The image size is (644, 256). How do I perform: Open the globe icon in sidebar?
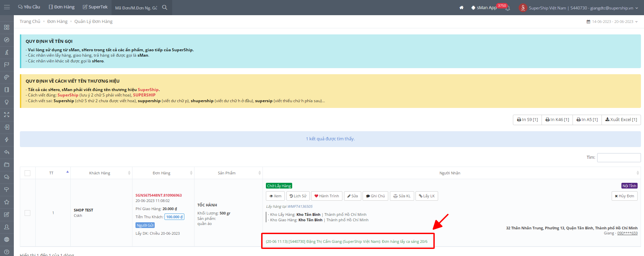click(7, 239)
